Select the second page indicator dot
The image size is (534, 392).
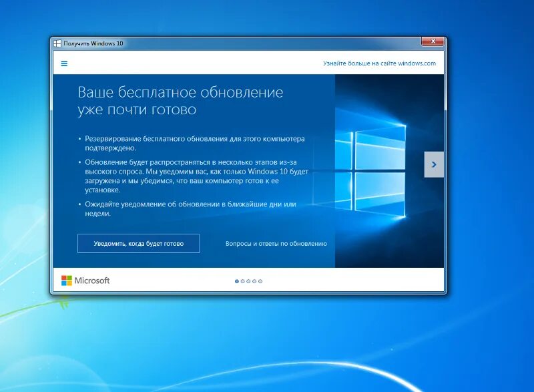point(243,281)
